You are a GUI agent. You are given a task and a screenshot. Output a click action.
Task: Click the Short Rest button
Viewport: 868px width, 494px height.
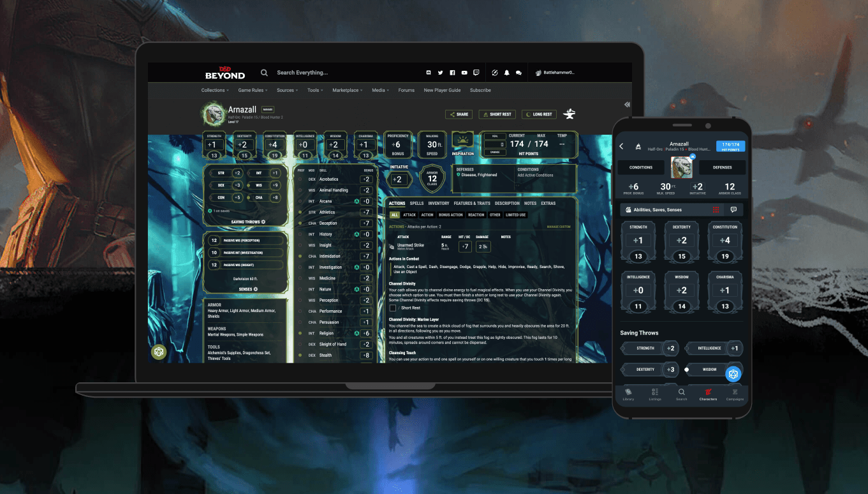[497, 114]
